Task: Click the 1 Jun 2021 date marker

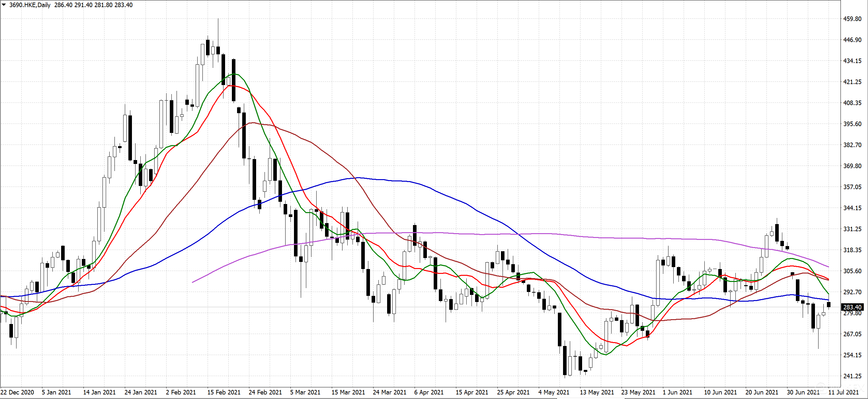Action: tap(677, 392)
